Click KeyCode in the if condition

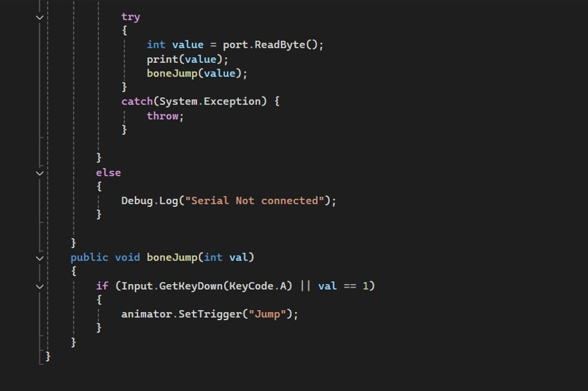pos(251,286)
